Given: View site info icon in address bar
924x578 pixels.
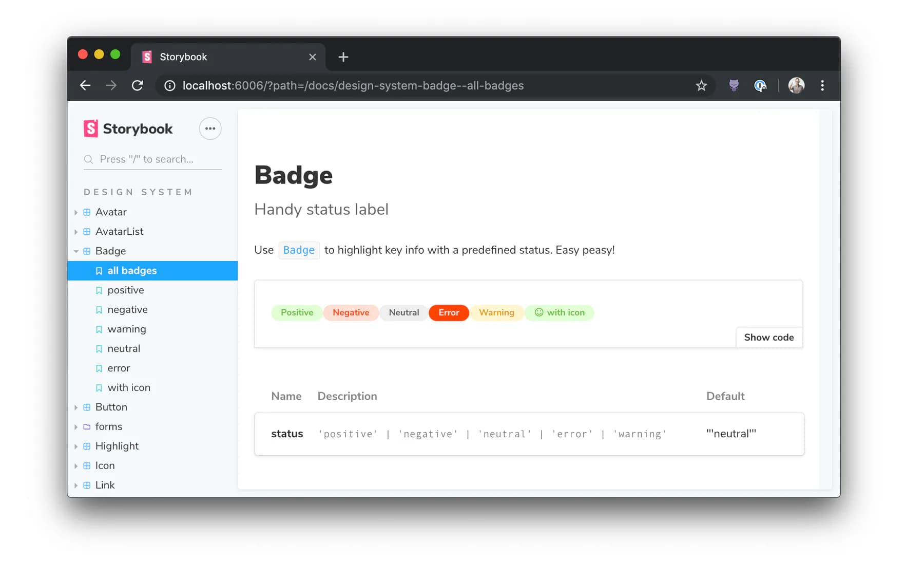Looking at the screenshot, I should point(169,85).
